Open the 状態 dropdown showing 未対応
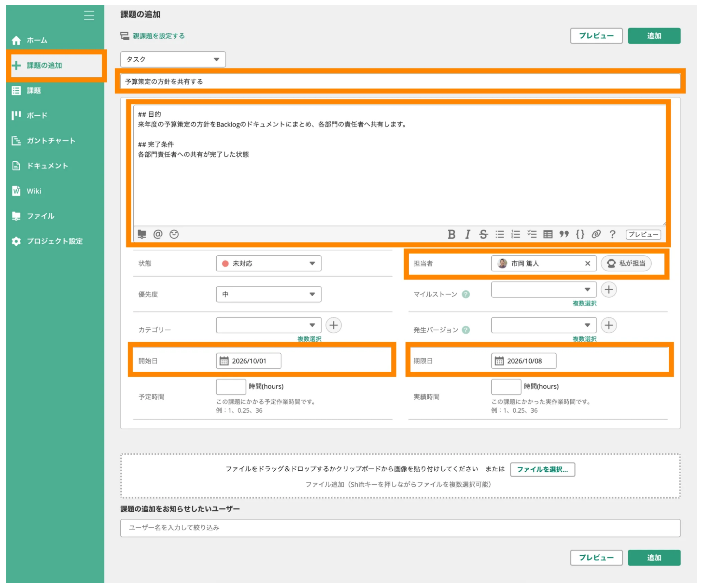The width and height of the screenshot is (703, 588). coord(269,264)
